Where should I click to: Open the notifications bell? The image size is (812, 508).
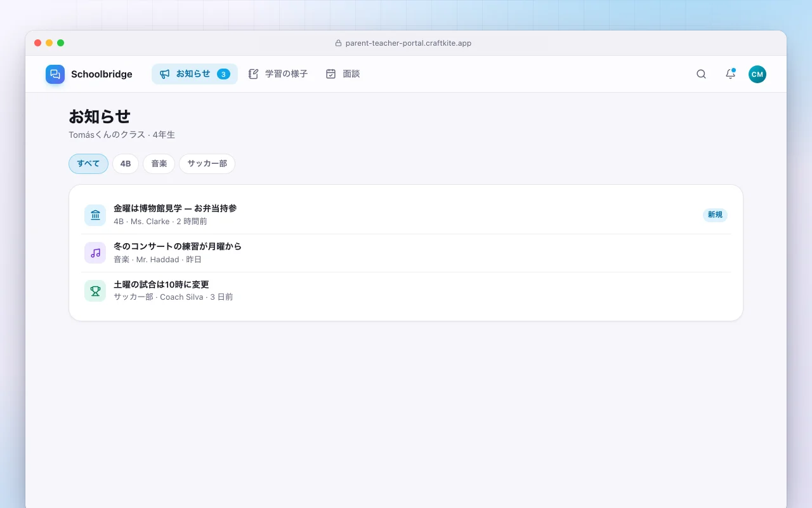click(x=730, y=74)
